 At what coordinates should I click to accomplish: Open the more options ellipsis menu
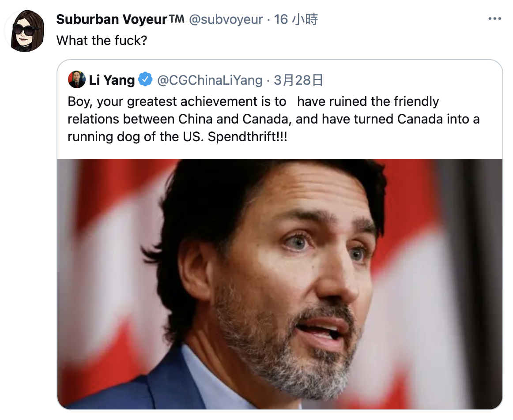coord(494,19)
